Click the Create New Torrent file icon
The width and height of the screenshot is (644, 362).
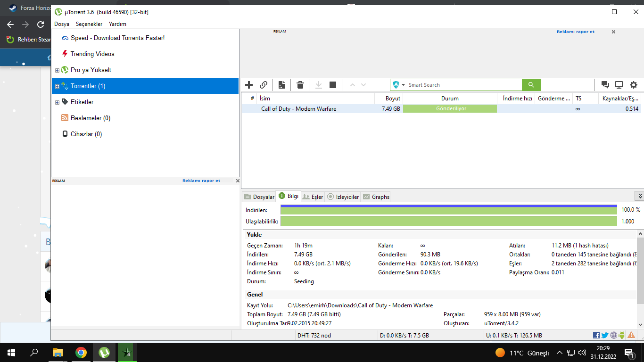click(282, 85)
